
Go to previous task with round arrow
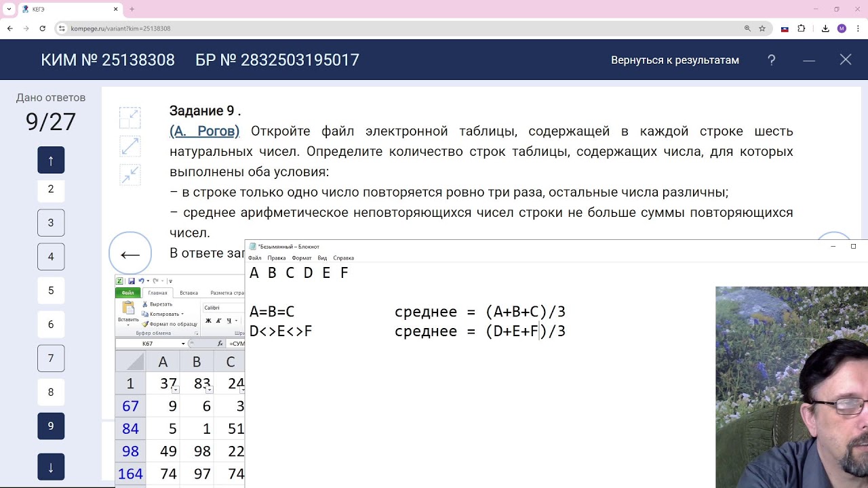130,253
